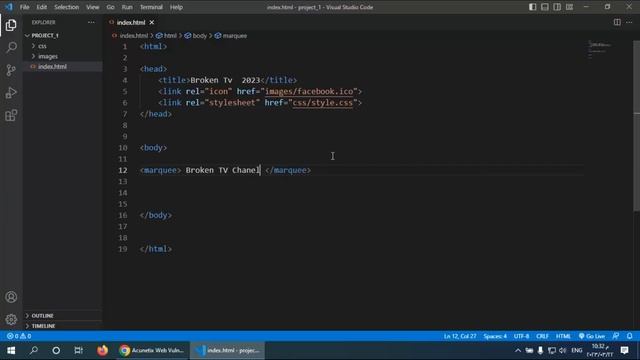Open Windows taskbar search
Screen dimensions: 640x360
pyautogui.click(x=33, y=350)
